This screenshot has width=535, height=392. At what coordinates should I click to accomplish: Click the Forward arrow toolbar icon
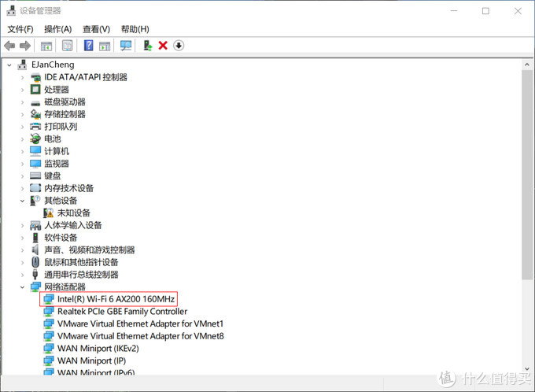[25, 46]
